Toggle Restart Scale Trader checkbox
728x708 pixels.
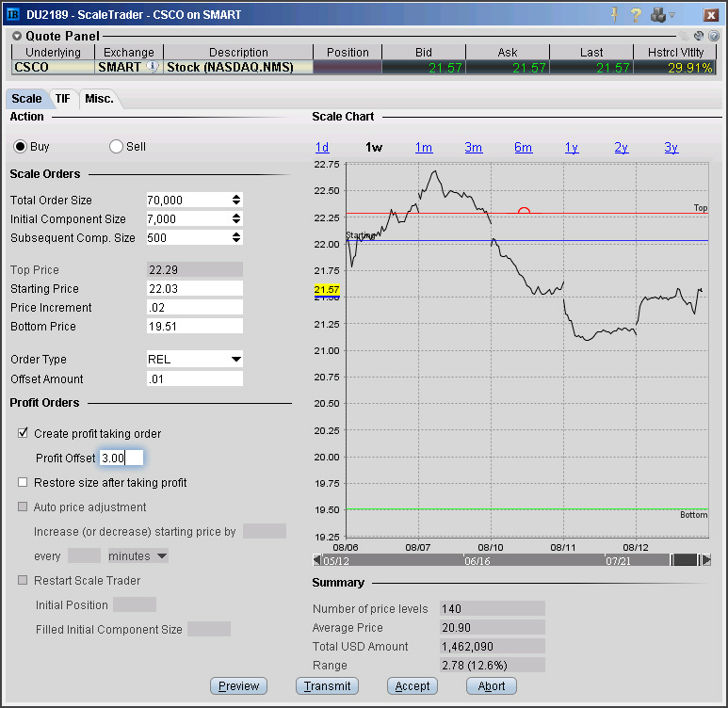[23, 580]
